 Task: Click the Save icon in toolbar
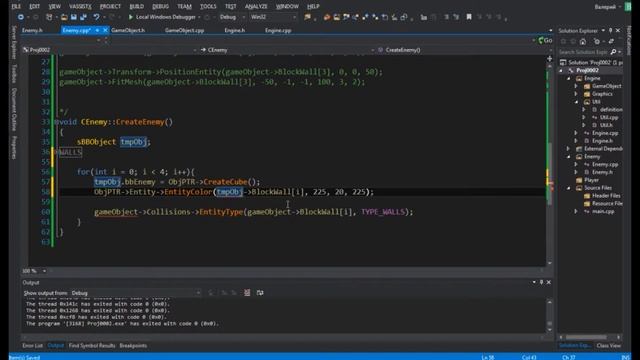tap(74, 17)
